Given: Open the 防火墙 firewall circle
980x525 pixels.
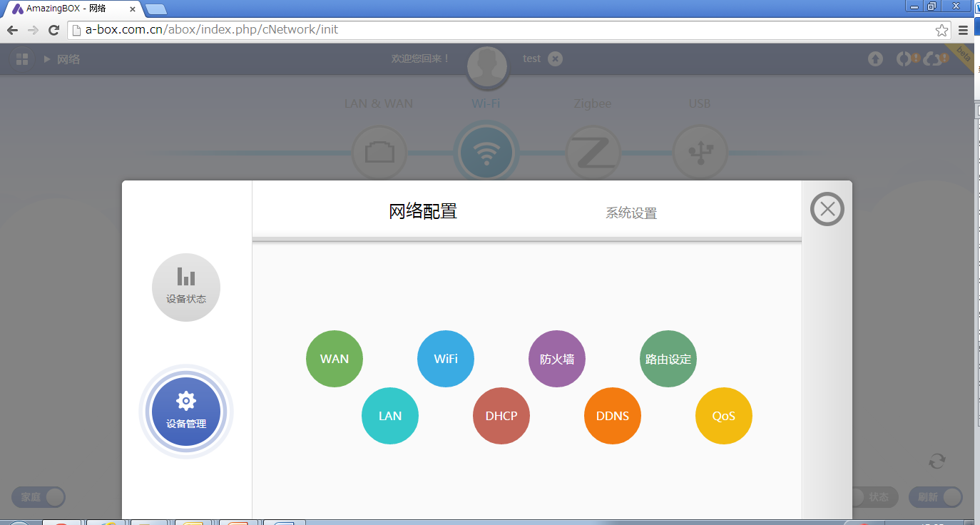Looking at the screenshot, I should (557, 359).
